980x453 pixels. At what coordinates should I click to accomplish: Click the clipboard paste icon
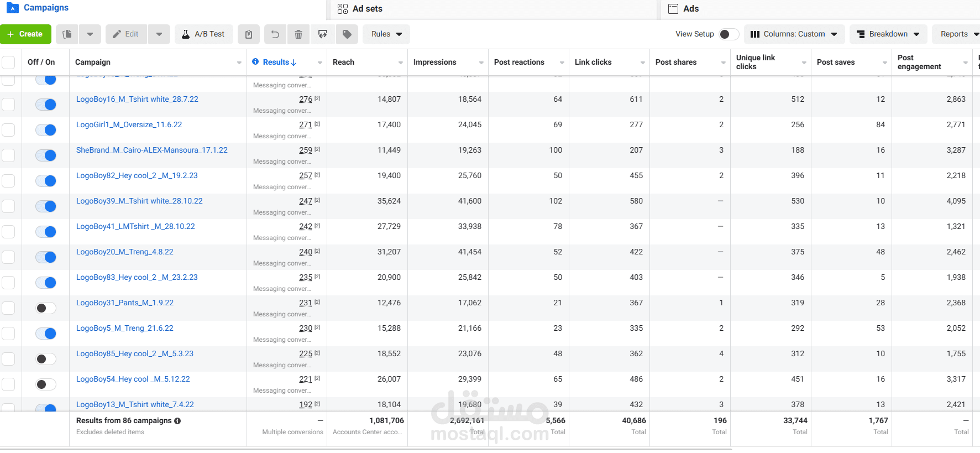click(249, 34)
